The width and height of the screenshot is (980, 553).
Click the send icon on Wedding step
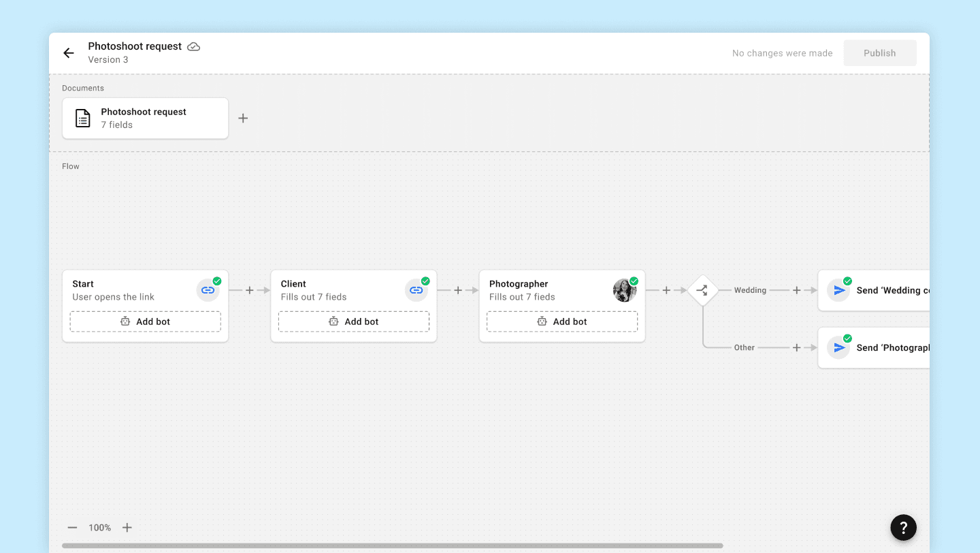839,290
